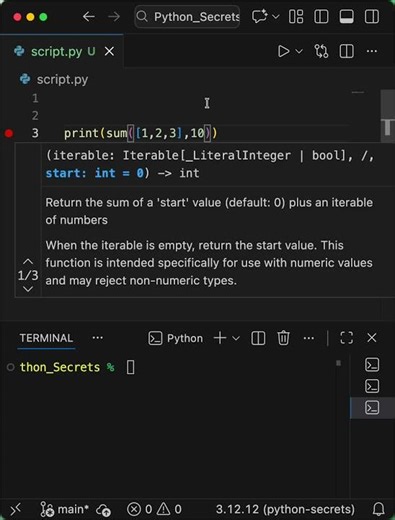Screen dimensions: 395x520
Task: Open the run options dropdown arrow
Action: (299, 51)
